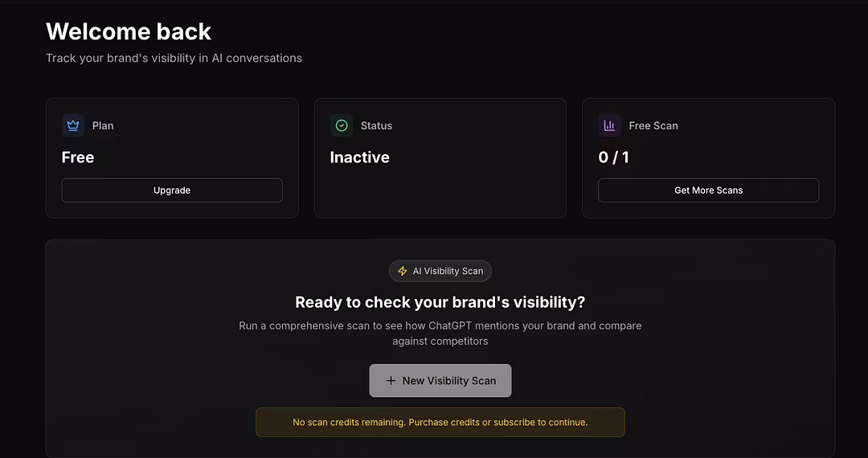Click the bar chart Free Scan icon
The image size is (868, 458).
coord(609,125)
